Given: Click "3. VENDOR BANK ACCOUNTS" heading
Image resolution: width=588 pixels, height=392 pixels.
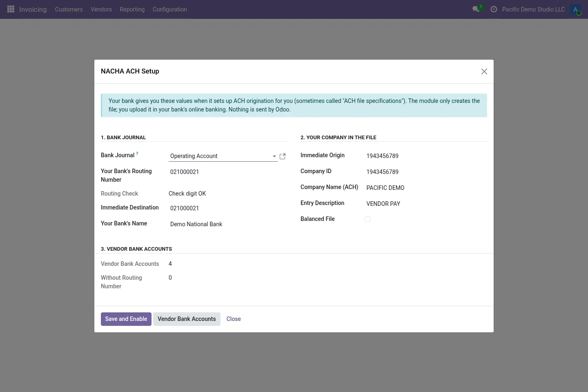Looking at the screenshot, I should click(x=136, y=249).
